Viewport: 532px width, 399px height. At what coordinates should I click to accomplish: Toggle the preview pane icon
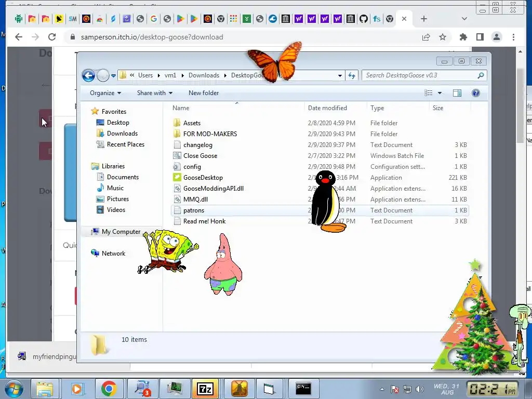[457, 93]
